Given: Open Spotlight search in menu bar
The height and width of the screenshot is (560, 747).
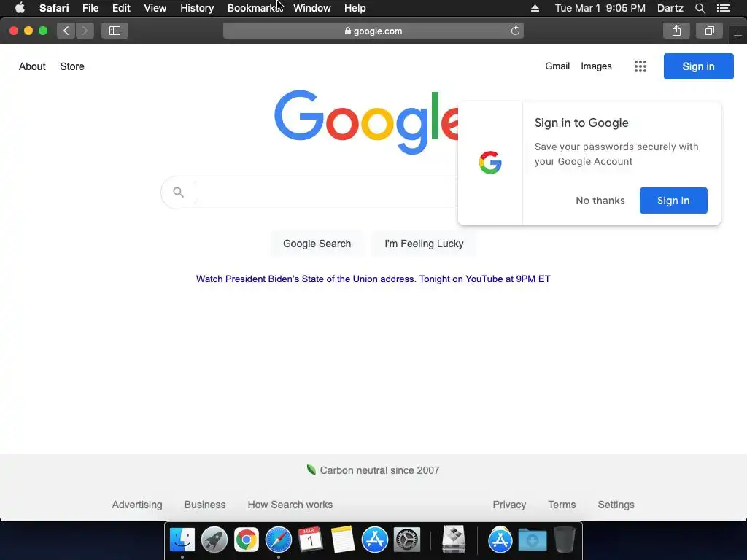Looking at the screenshot, I should coord(700,8).
